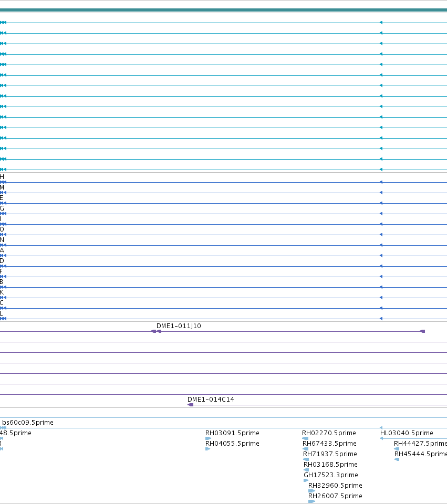Select transcript label G
447x504 pixels.
tap(2, 208)
